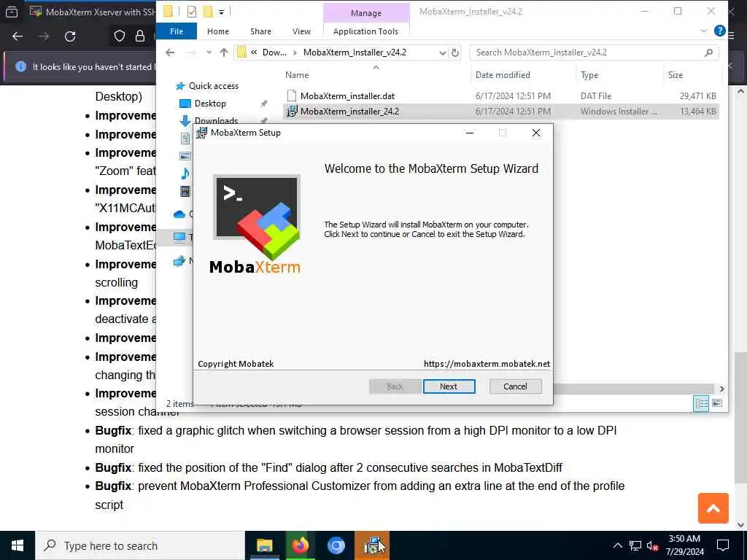Open network status tray icon
Viewport: 747px width, 560px height.
click(x=635, y=545)
